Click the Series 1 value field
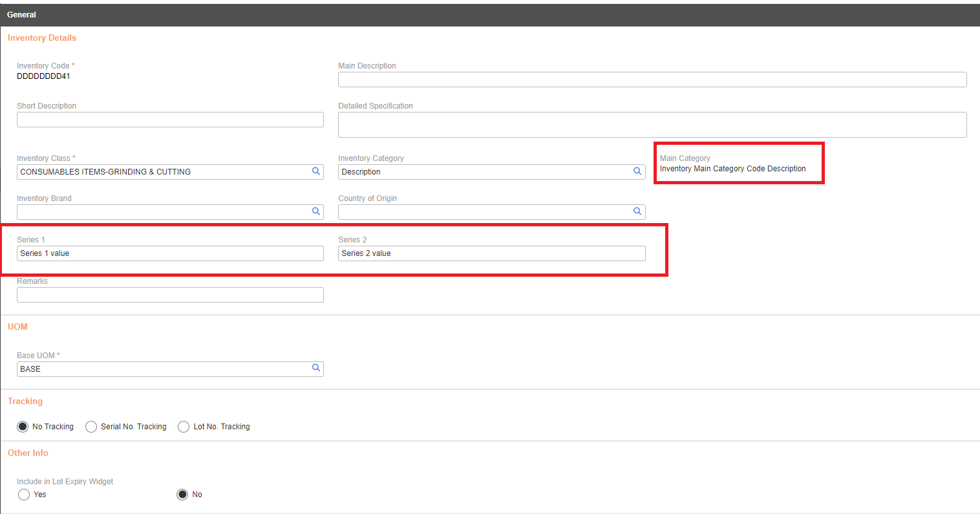The height and width of the screenshot is (514, 980). coord(170,253)
